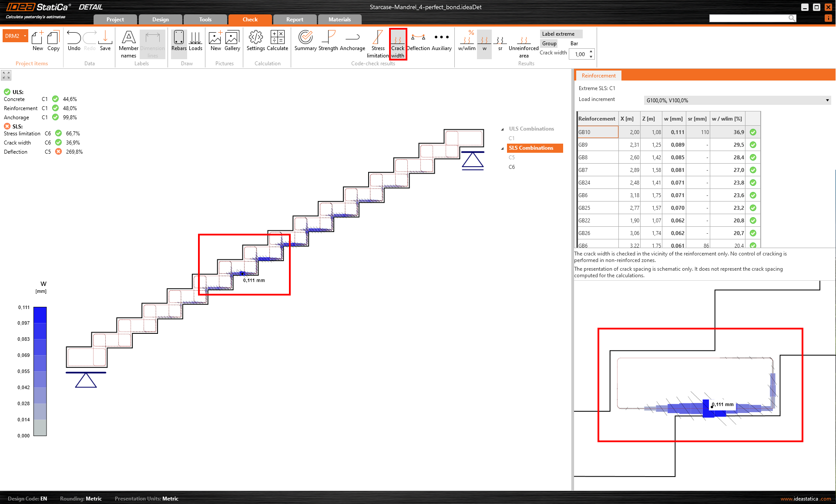The width and height of the screenshot is (836, 504).
Task: Select combination C6 in the tree
Action: pyautogui.click(x=512, y=167)
